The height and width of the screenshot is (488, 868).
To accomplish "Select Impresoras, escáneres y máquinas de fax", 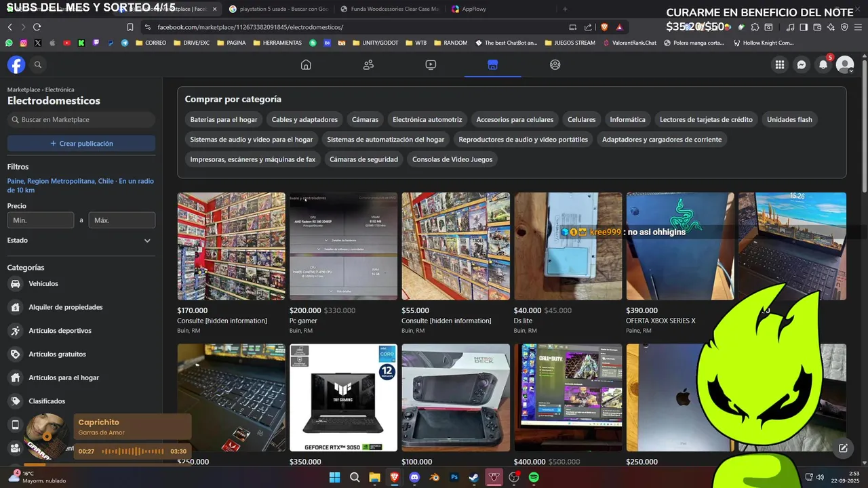I will point(253,159).
